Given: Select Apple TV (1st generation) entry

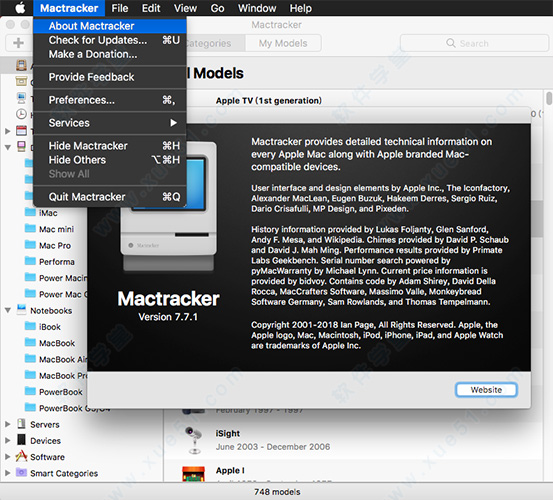Looking at the screenshot, I should (269, 100).
